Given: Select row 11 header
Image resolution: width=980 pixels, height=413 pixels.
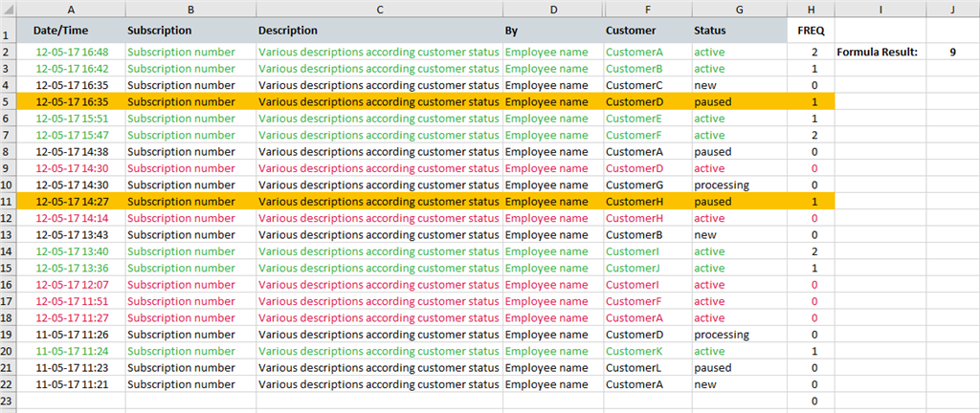Looking at the screenshot, I should tap(8, 202).
